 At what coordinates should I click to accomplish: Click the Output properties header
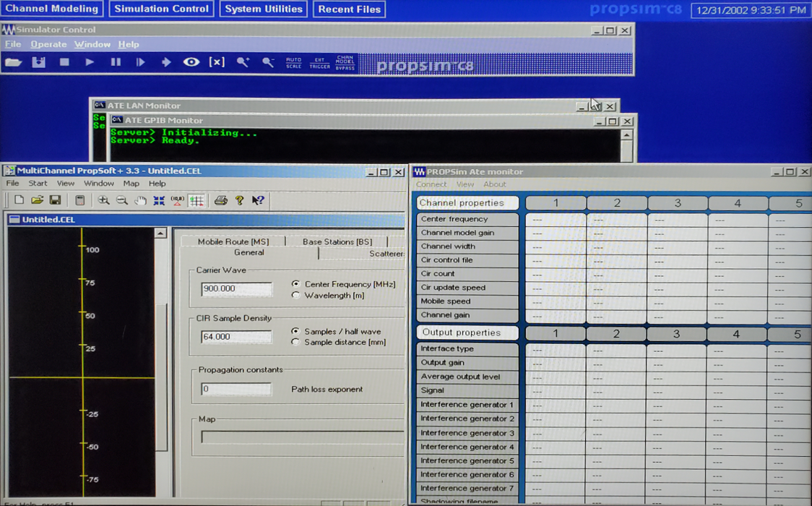[467, 333]
